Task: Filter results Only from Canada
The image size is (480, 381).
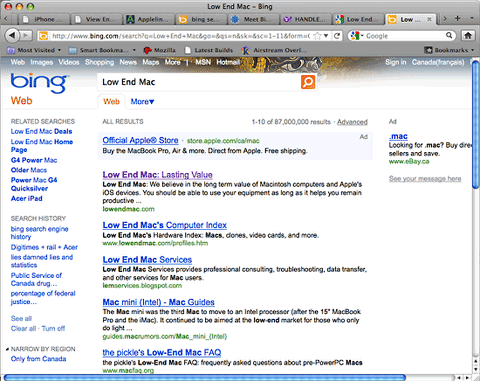Action: (38, 359)
